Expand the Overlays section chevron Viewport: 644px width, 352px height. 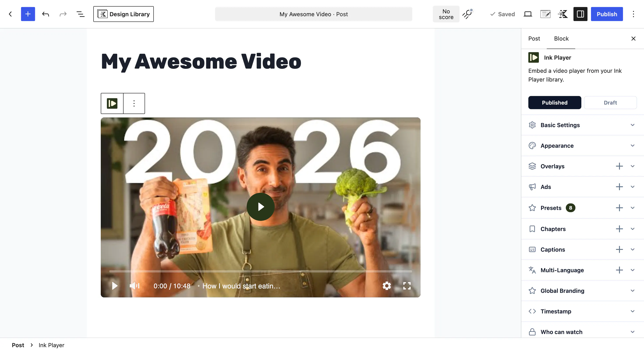(633, 166)
